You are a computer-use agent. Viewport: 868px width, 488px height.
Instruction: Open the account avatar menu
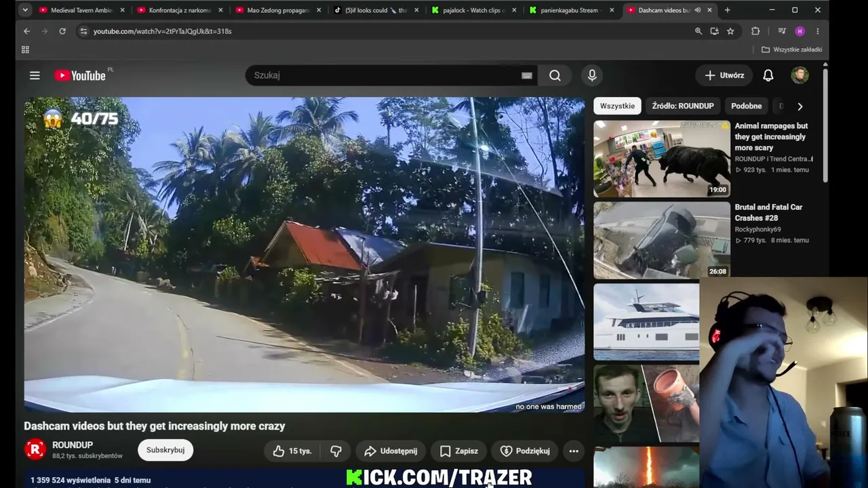click(800, 75)
